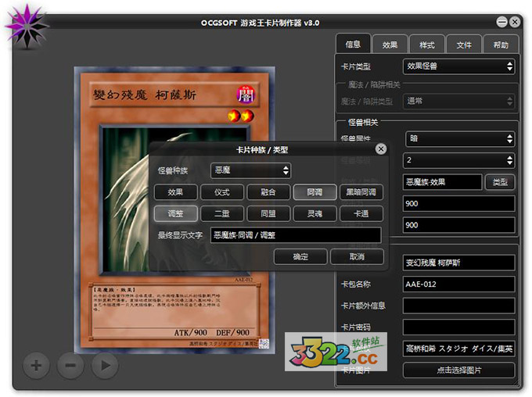Switch to the 信息 tab
This screenshot has height=397, width=532.
[x=353, y=44]
